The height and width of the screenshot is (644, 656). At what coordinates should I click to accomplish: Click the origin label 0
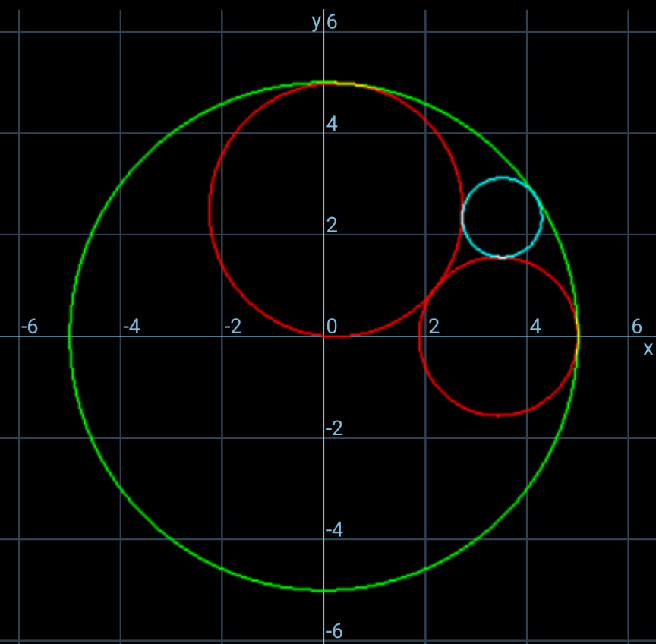[x=332, y=327]
